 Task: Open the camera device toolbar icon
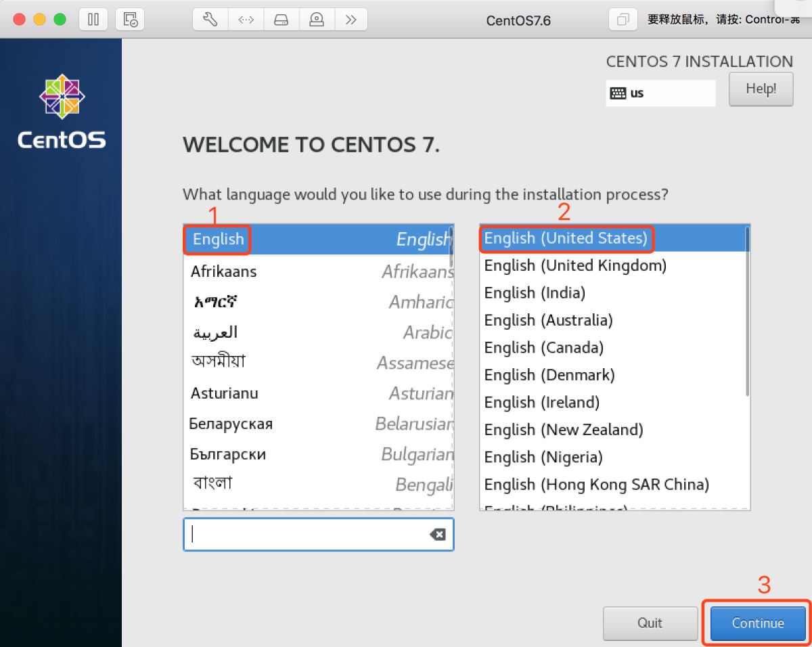point(316,19)
